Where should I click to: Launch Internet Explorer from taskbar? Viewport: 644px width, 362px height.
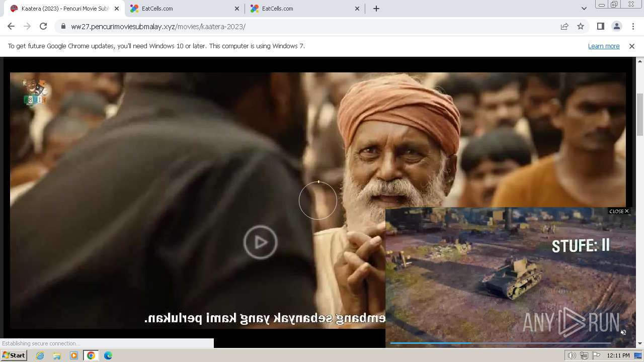pos(40,355)
